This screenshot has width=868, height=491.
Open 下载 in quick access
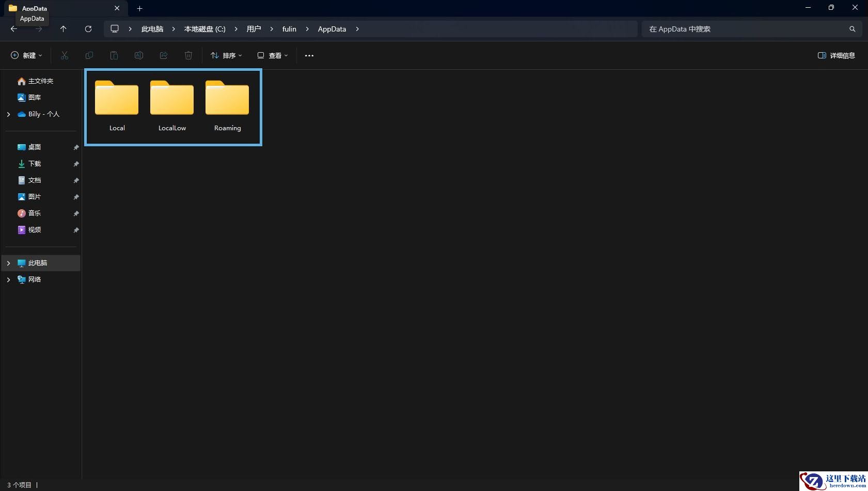pos(35,164)
